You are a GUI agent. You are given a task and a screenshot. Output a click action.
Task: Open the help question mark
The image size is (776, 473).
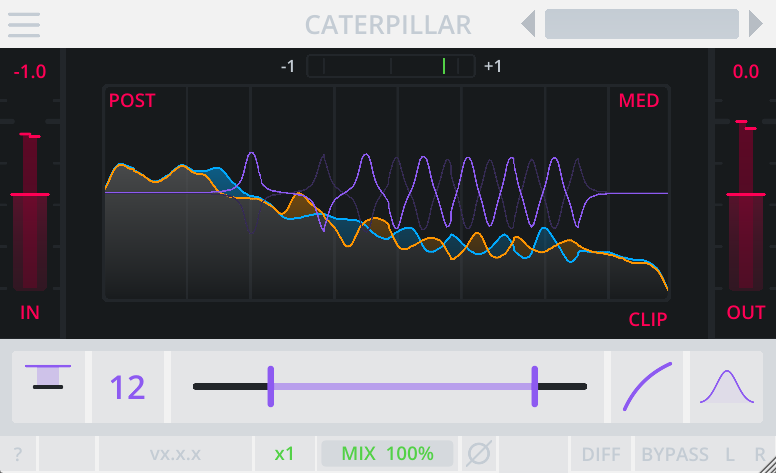coord(18,454)
